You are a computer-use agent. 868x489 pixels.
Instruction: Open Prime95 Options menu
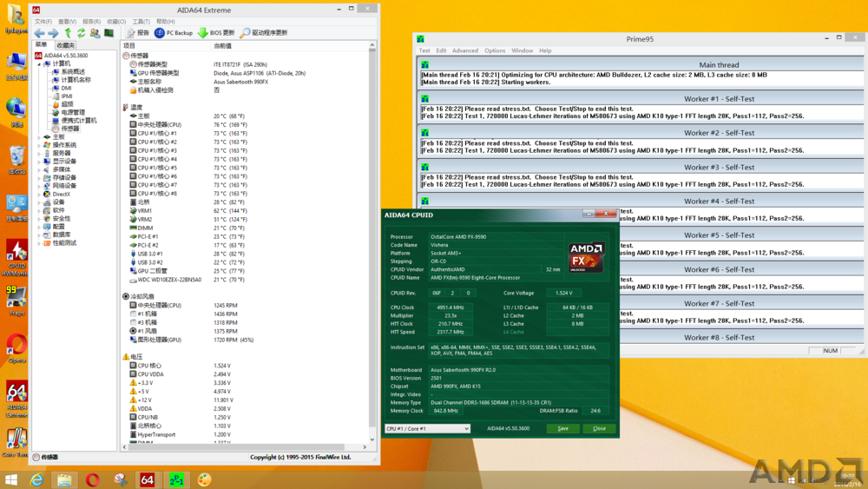[x=495, y=50]
